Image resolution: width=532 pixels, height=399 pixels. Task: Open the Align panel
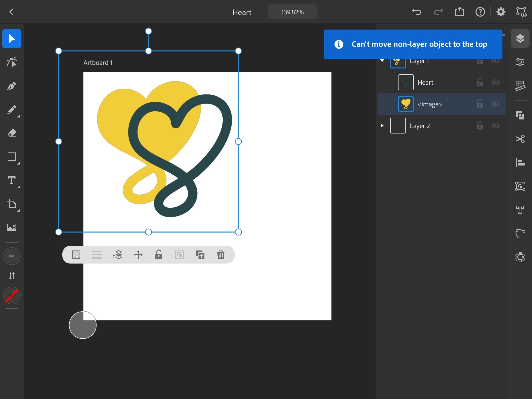tap(520, 163)
